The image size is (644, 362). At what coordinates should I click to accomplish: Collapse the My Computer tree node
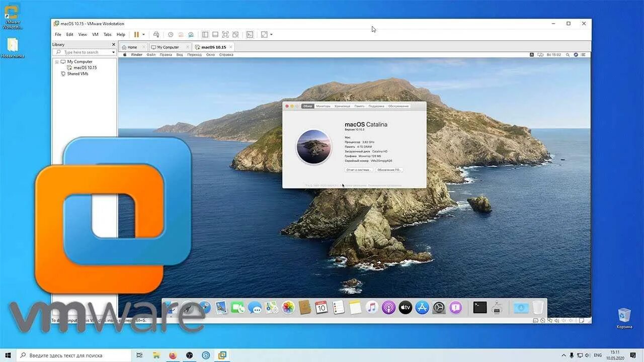(57, 62)
